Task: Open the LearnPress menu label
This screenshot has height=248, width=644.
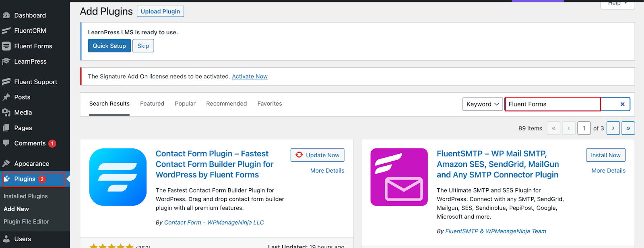Action: 31,61
